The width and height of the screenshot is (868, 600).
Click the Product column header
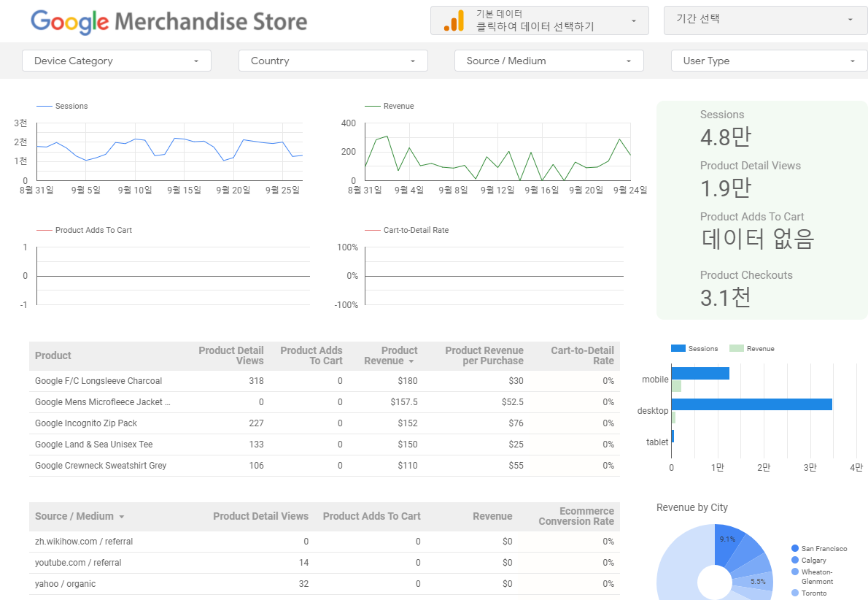[53, 355]
